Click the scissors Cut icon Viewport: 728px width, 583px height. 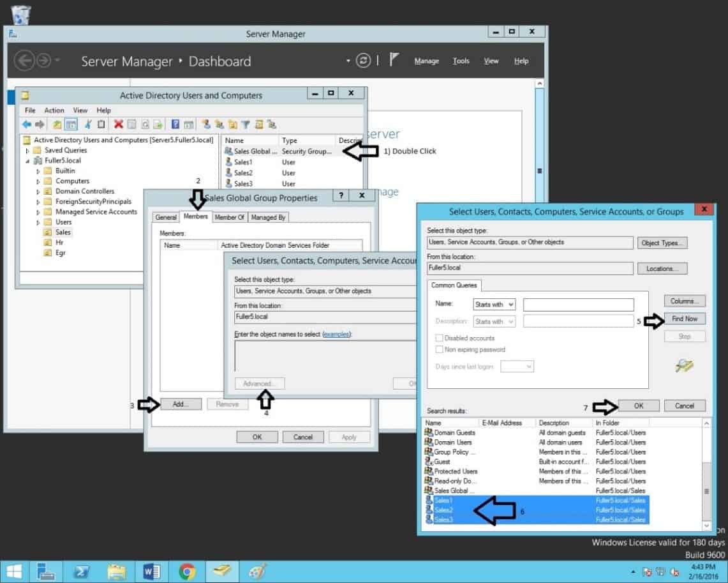click(88, 125)
